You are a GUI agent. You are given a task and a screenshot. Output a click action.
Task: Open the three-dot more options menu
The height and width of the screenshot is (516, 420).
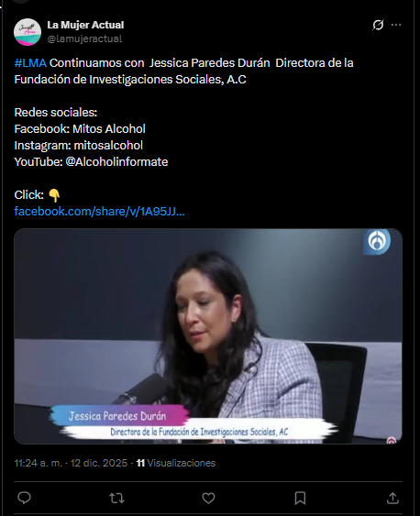(x=396, y=25)
